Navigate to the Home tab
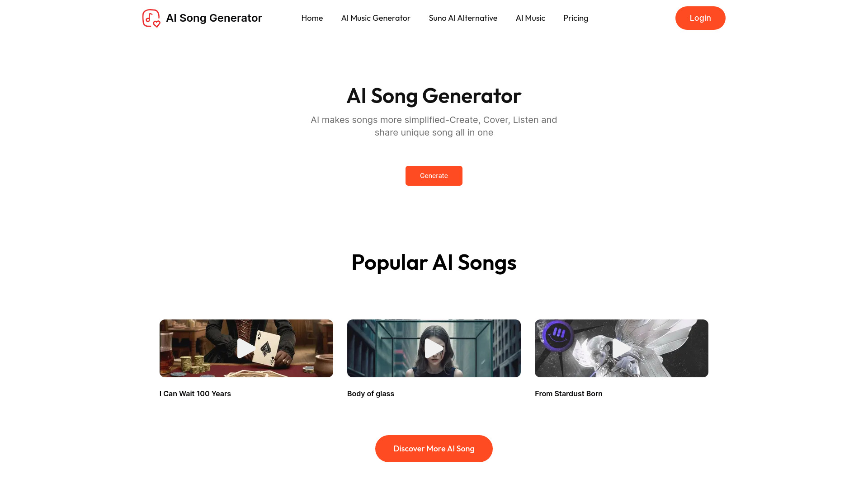The image size is (868, 488). pyautogui.click(x=311, y=18)
